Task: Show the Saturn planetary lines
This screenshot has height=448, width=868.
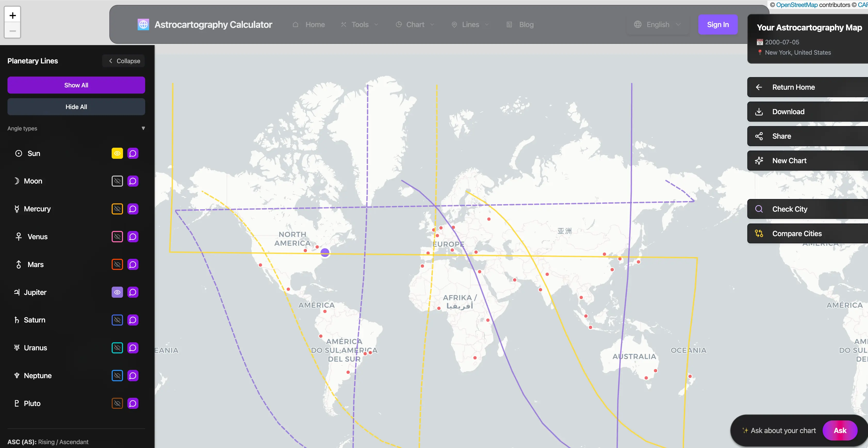Action: pos(117,320)
